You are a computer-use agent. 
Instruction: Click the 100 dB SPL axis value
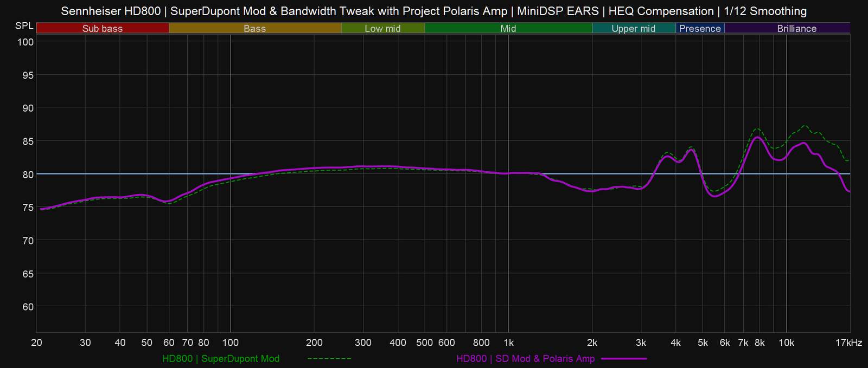point(26,42)
